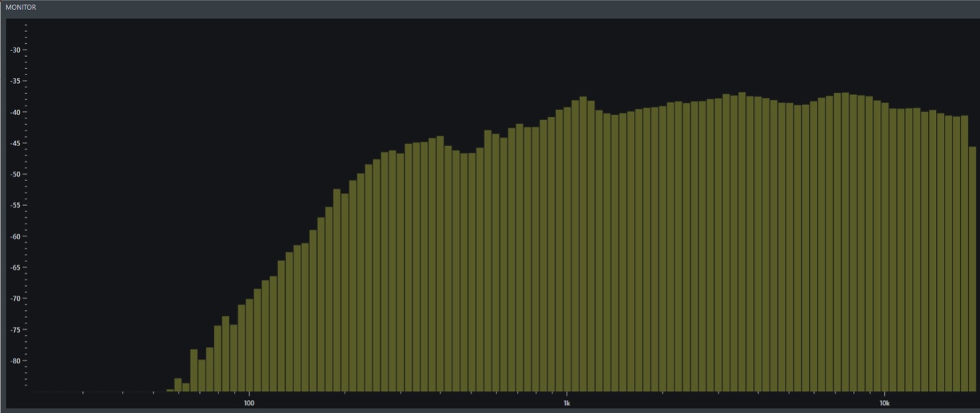Viewport: 980px width, 413px height.
Task: Click the 1k frequency axis label
Action: click(567, 402)
